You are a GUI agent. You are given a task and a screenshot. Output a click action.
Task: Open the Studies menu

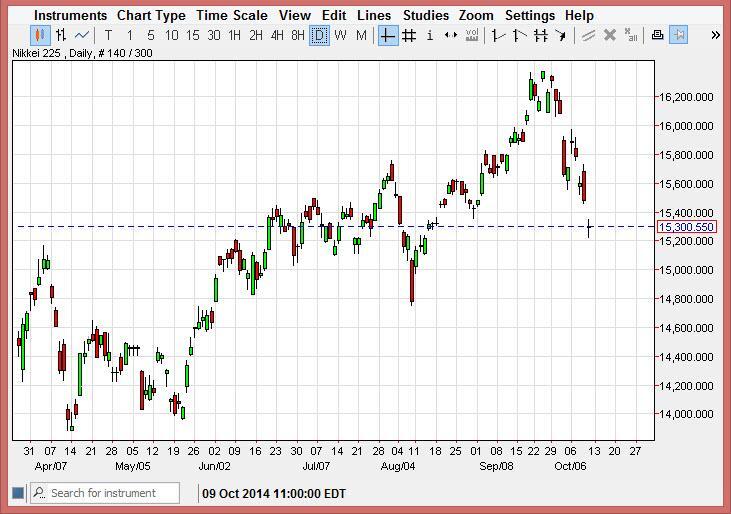click(x=425, y=15)
